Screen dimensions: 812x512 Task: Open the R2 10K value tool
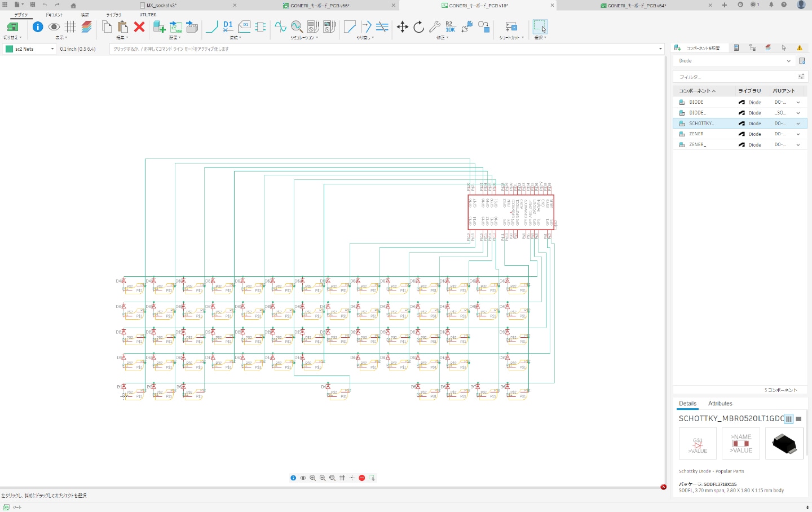tap(450, 27)
